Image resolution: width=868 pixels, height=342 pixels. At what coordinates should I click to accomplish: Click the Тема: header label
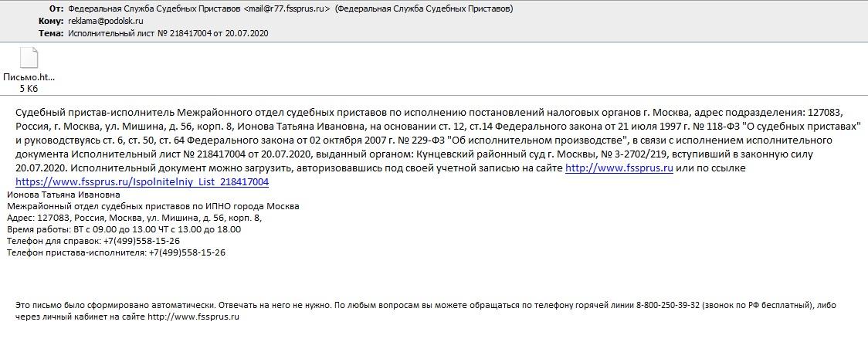(52, 33)
